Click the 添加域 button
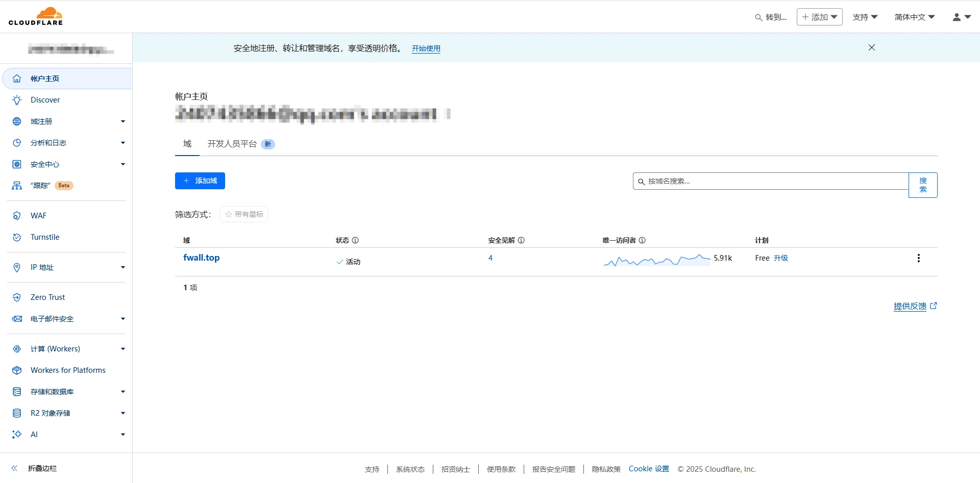 click(200, 181)
